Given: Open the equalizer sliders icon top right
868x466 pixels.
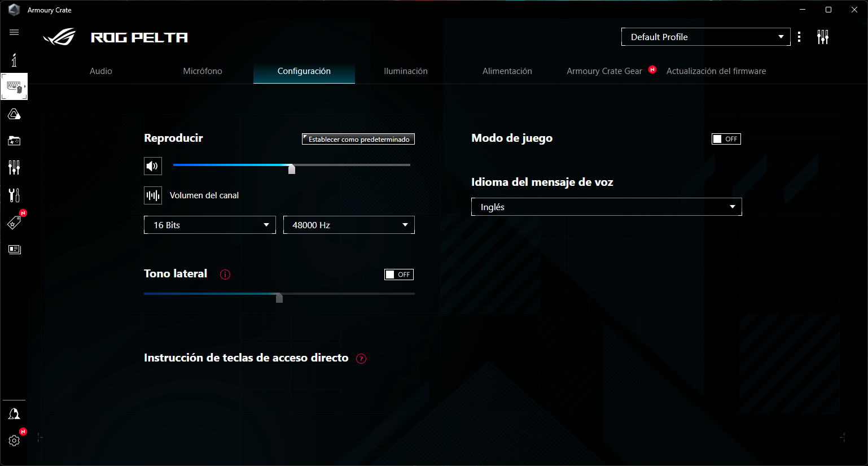Looking at the screenshot, I should pos(823,37).
